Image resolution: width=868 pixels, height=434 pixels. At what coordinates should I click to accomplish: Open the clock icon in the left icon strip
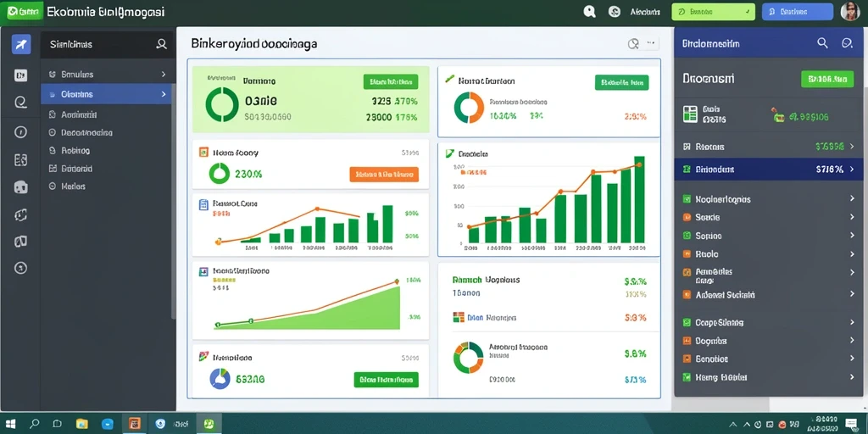pos(20,131)
